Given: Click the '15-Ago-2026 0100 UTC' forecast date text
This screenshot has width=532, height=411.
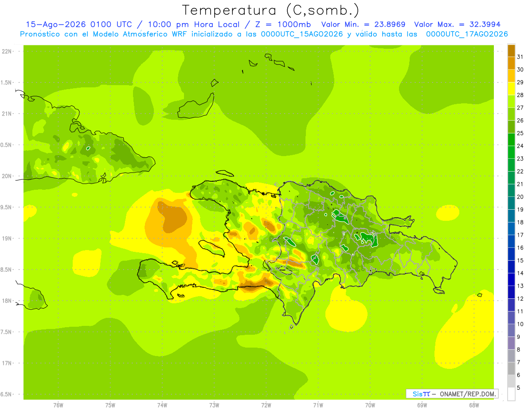Looking at the screenshot, I should coord(79,24).
